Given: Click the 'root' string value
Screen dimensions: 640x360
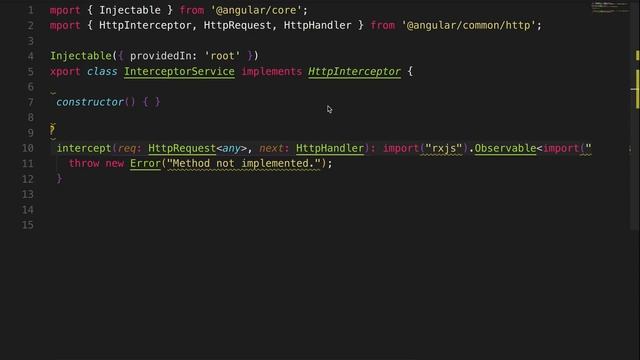Looking at the screenshot, I should 222,56.
